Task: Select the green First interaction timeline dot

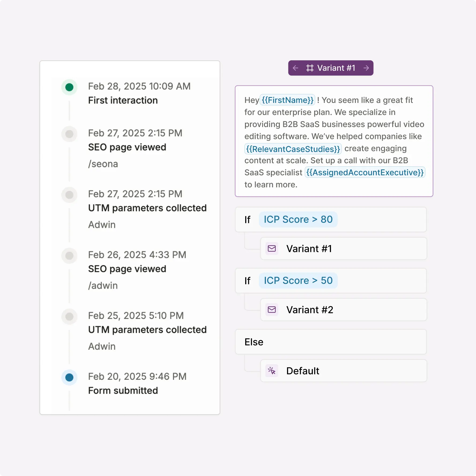Action: 69,87
